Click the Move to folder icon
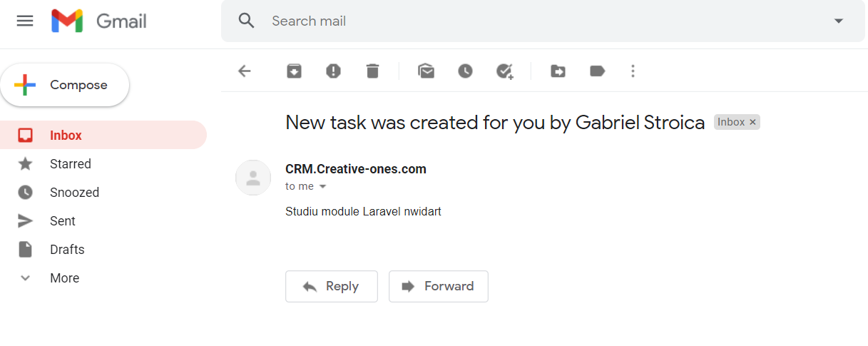 (x=558, y=71)
